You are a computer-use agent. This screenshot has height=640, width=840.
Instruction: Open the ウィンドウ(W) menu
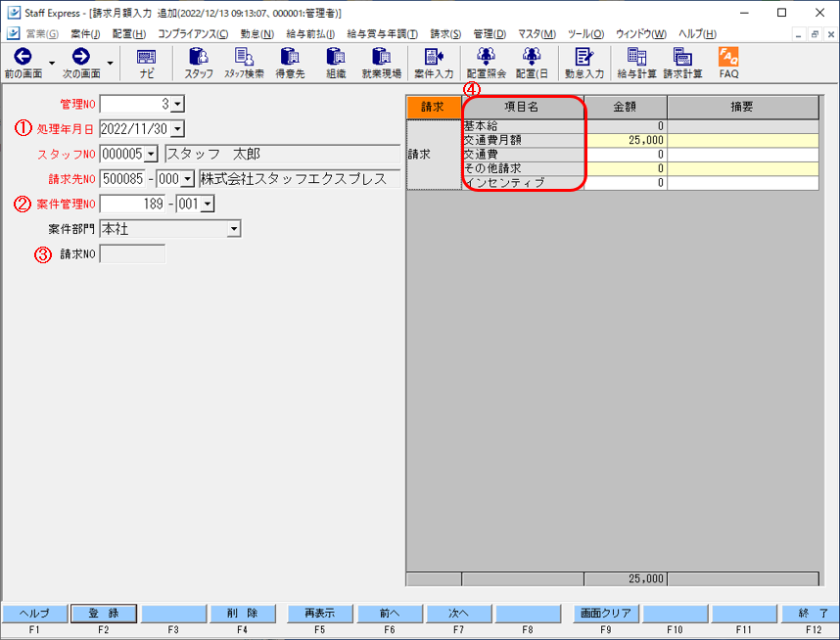pos(641,33)
